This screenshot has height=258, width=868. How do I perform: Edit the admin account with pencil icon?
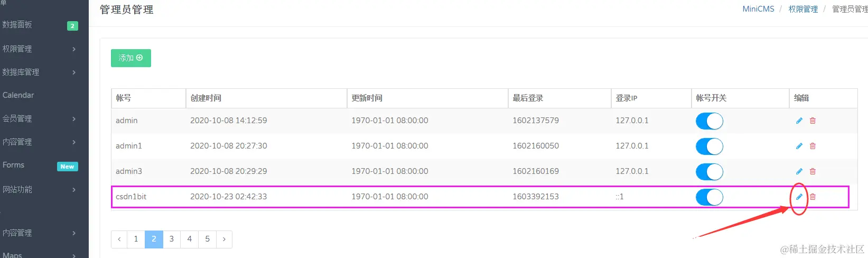[x=799, y=121]
